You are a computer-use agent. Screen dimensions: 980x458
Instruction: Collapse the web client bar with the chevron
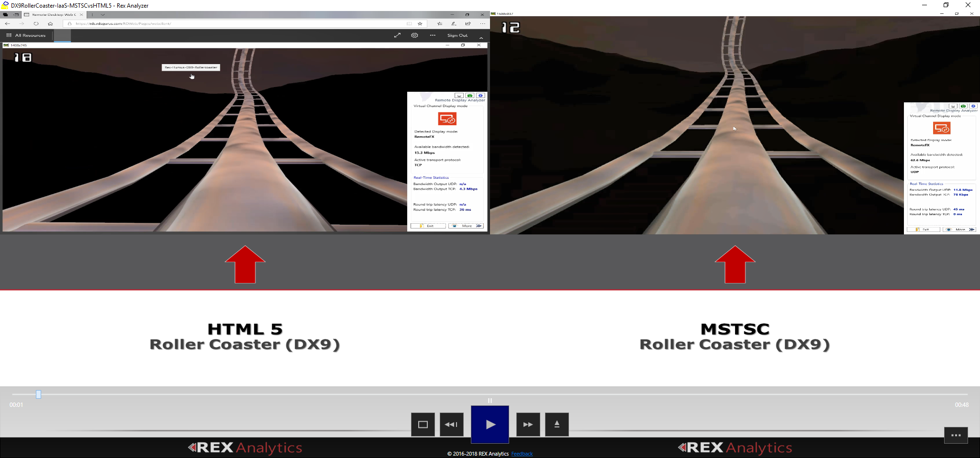coord(481,37)
